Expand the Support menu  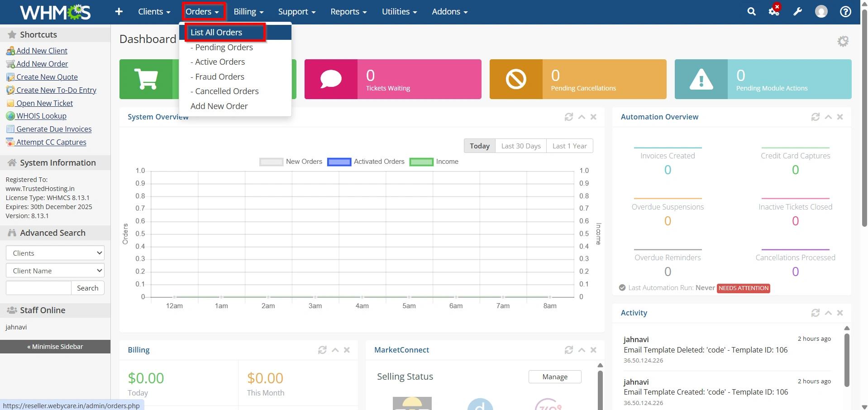click(297, 12)
